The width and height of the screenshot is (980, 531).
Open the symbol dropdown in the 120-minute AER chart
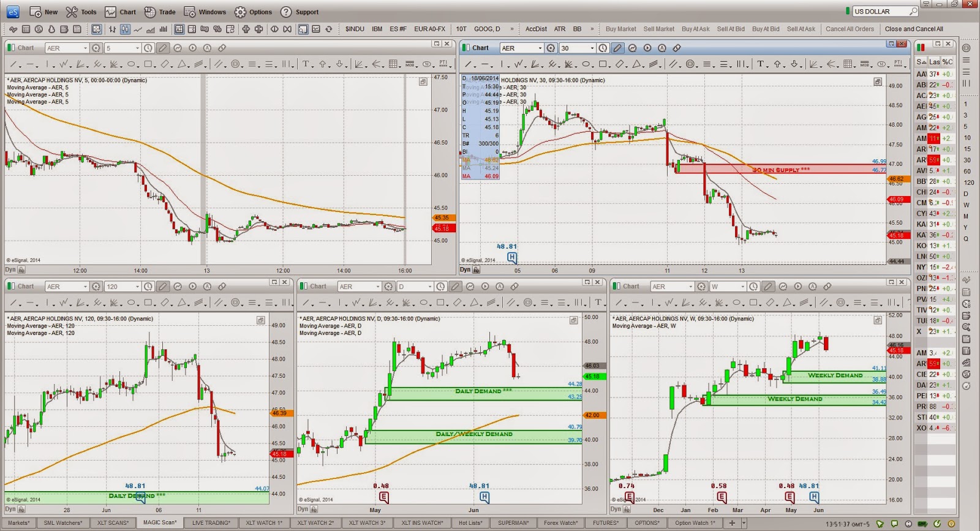[x=86, y=287]
